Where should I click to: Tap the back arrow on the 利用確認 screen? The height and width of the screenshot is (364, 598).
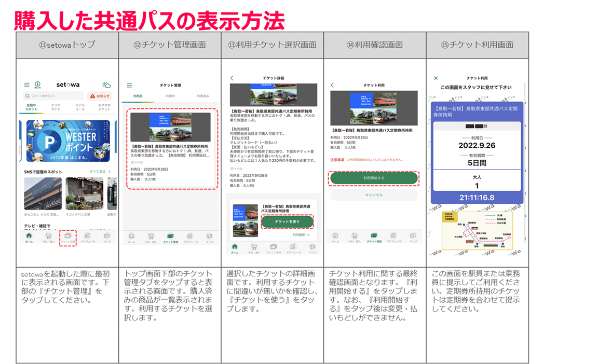pyautogui.click(x=332, y=85)
